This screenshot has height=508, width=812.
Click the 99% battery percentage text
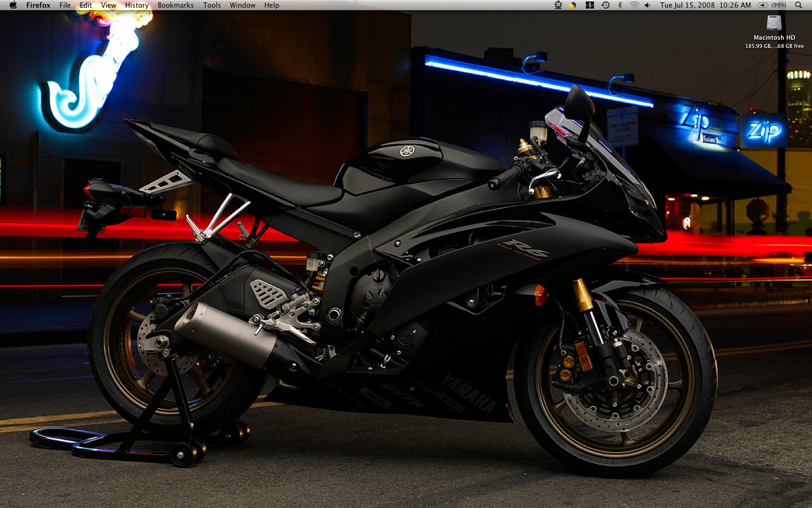(778, 5)
